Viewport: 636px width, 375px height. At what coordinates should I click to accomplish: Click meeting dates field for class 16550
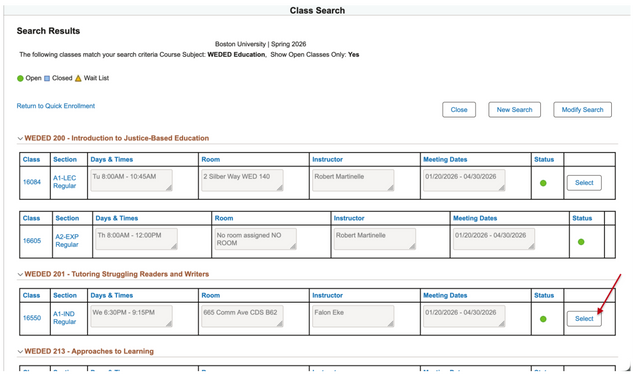464,316
